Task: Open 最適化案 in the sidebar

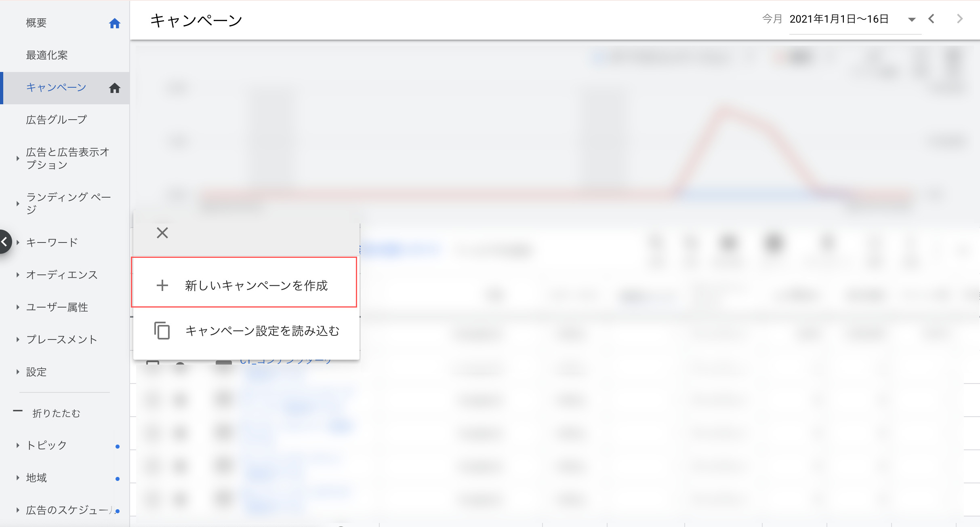Action: click(x=47, y=55)
